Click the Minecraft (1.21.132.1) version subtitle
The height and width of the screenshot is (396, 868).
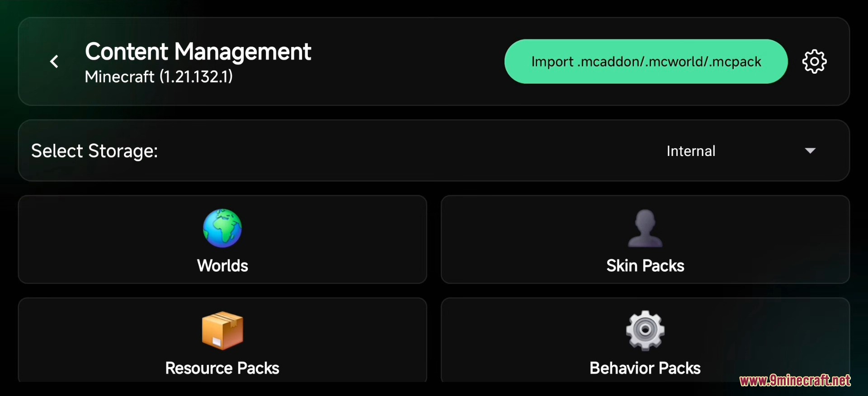click(159, 77)
